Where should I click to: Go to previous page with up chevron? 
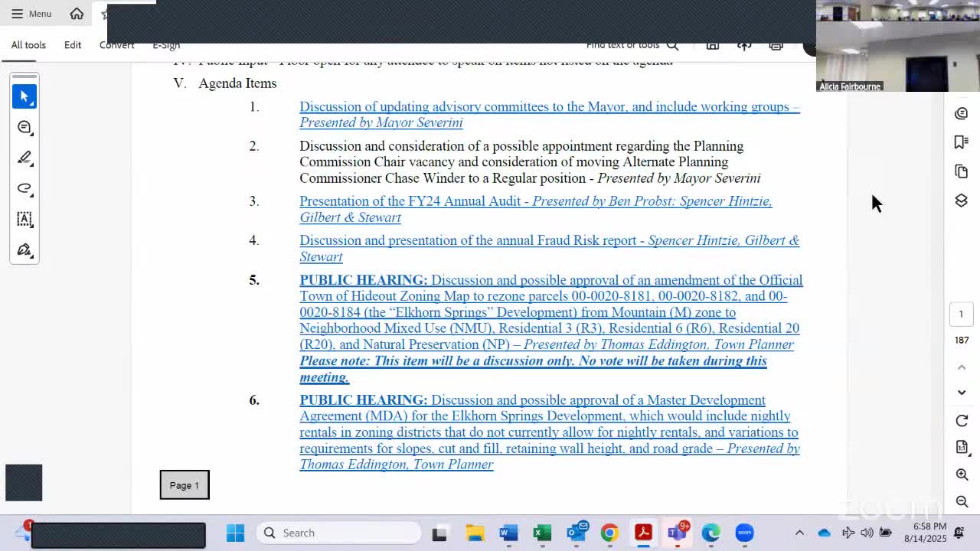962,367
